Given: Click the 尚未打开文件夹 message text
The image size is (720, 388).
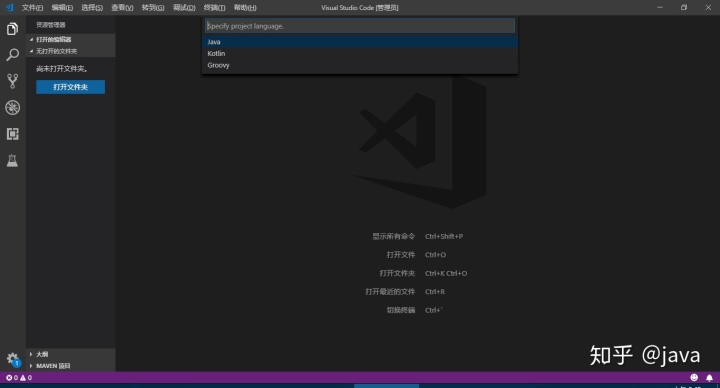Looking at the screenshot, I should click(x=62, y=69).
